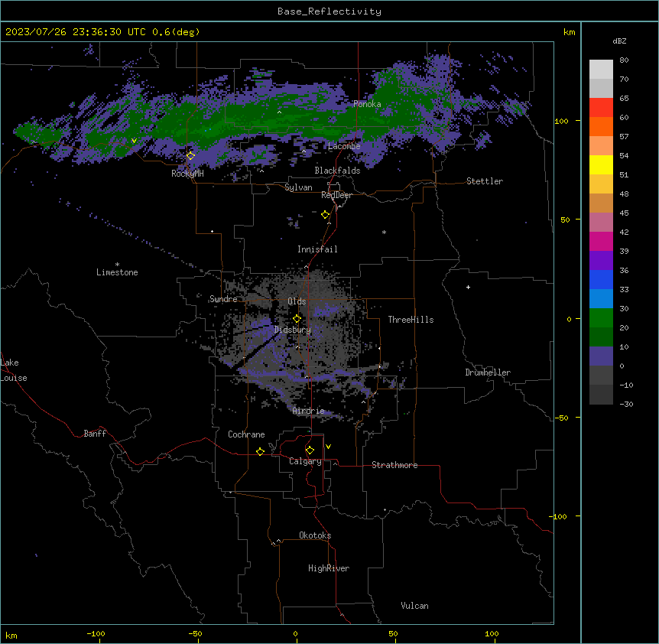Click the RedDeer city label
Viewport: 659px width, 644px height.
(x=336, y=195)
